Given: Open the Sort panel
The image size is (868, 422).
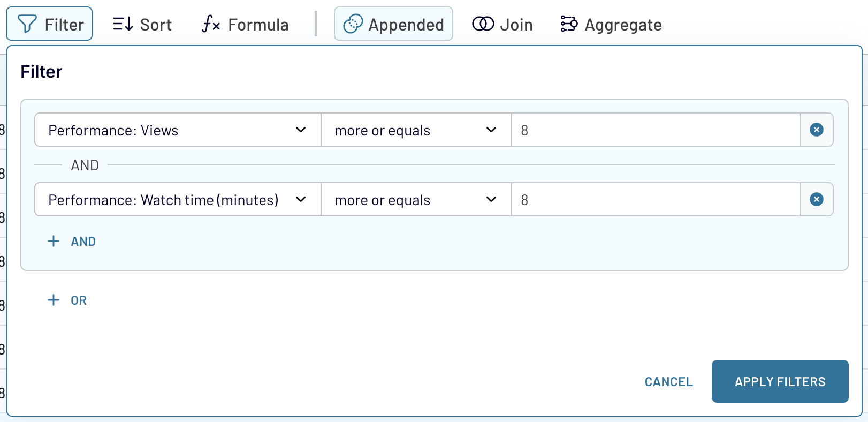Looking at the screenshot, I should pyautogui.click(x=142, y=24).
